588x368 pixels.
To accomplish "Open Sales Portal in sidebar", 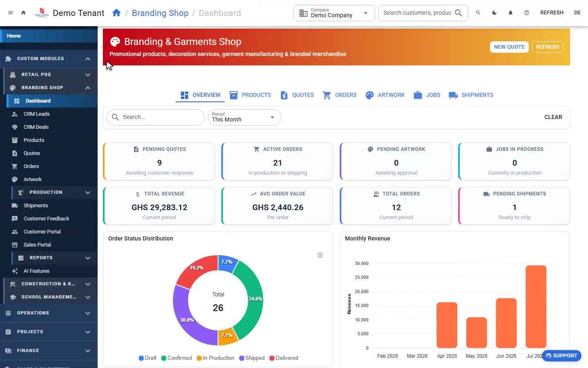I will [52, 245].
